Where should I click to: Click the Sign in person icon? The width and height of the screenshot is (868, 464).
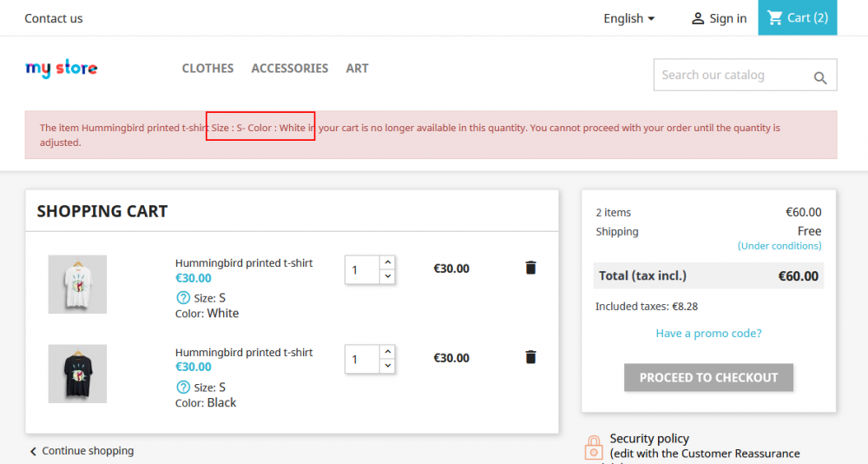click(x=698, y=18)
